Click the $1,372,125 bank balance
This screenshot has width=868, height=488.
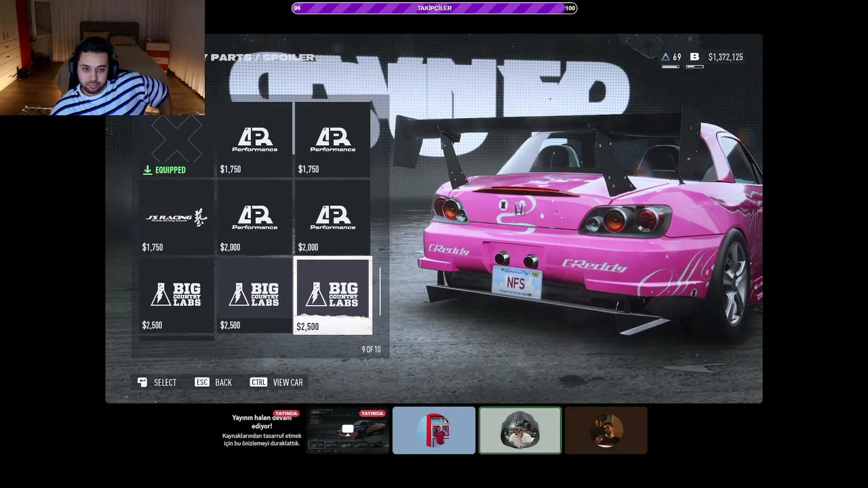click(726, 57)
